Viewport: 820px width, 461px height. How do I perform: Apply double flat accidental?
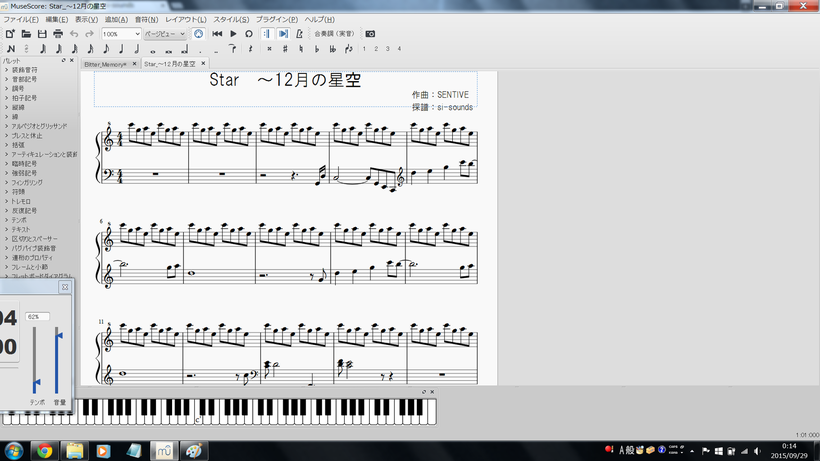333,49
